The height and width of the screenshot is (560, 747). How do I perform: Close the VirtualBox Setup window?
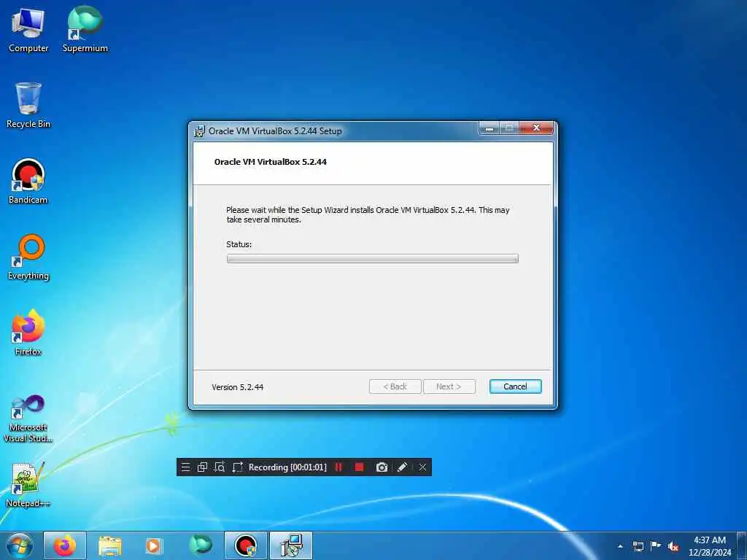pos(536,128)
